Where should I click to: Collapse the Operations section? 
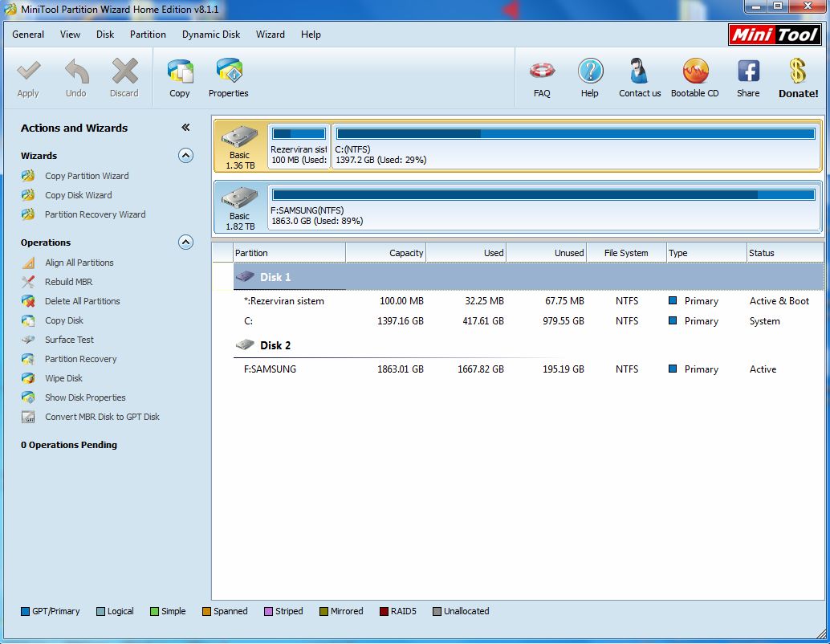pyautogui.click(x=185, y=243)
